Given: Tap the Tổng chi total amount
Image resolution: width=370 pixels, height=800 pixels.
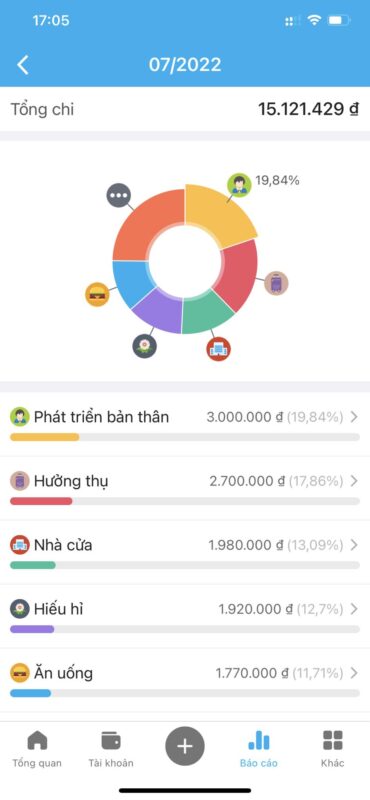Looking at the screenshot, I should (x=308, y=109).
